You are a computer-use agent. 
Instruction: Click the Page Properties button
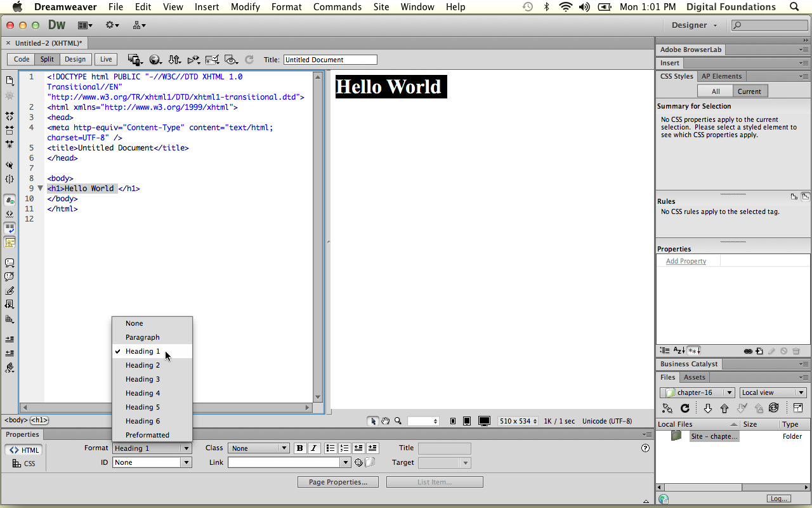tap(337, 481)
